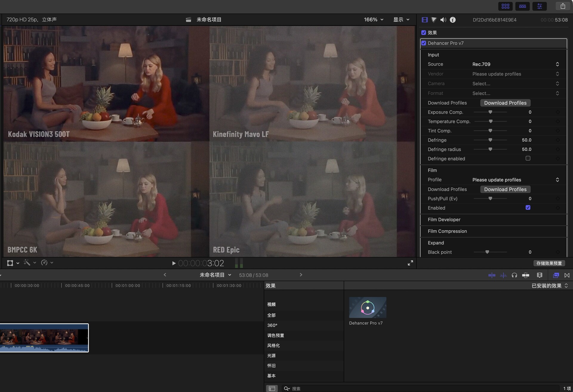Toggle headphones solo icon in timeline

pyautogui.click(x=514, y=275)
